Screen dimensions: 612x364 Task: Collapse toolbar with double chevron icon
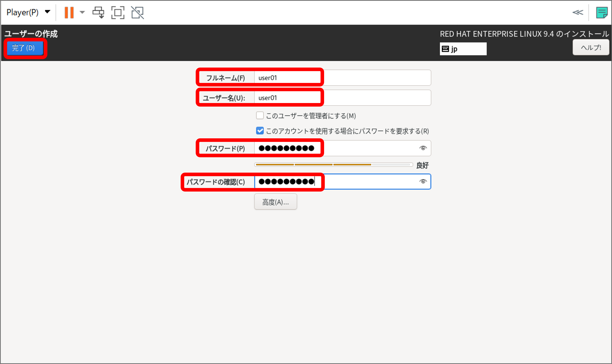(578, 12)
